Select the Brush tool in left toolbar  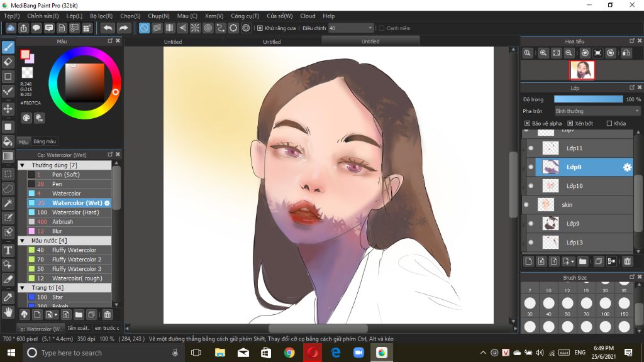click(x=8, y=47)
